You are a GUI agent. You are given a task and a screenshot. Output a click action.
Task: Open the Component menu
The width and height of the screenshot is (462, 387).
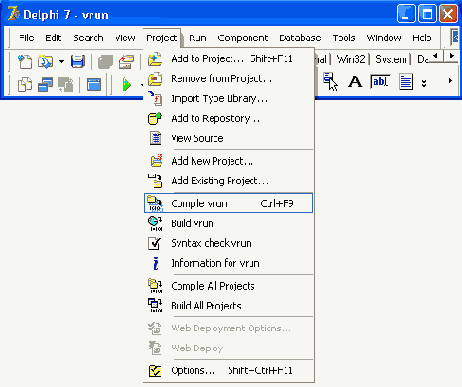tap(243, 38)
